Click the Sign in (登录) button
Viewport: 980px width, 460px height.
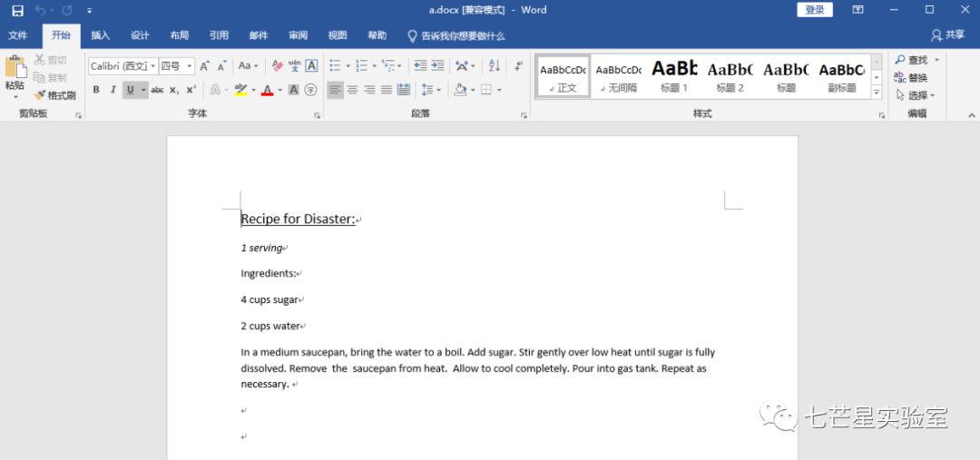814,9
